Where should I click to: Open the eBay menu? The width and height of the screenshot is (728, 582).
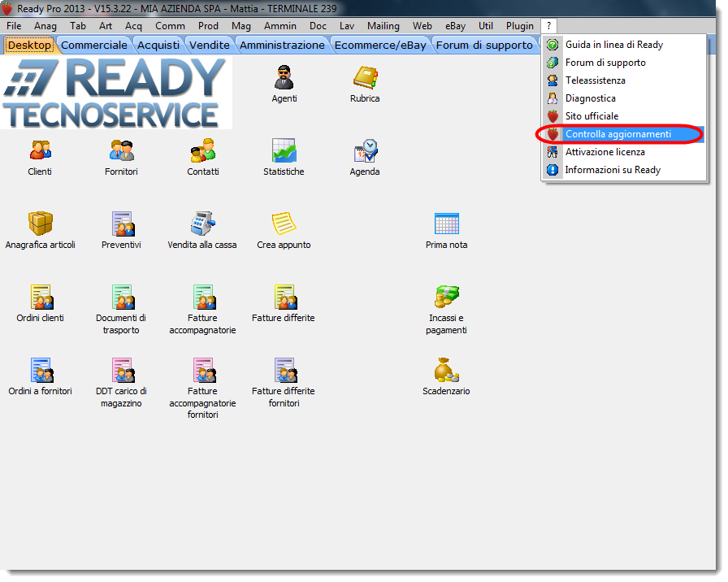(455, 26)
